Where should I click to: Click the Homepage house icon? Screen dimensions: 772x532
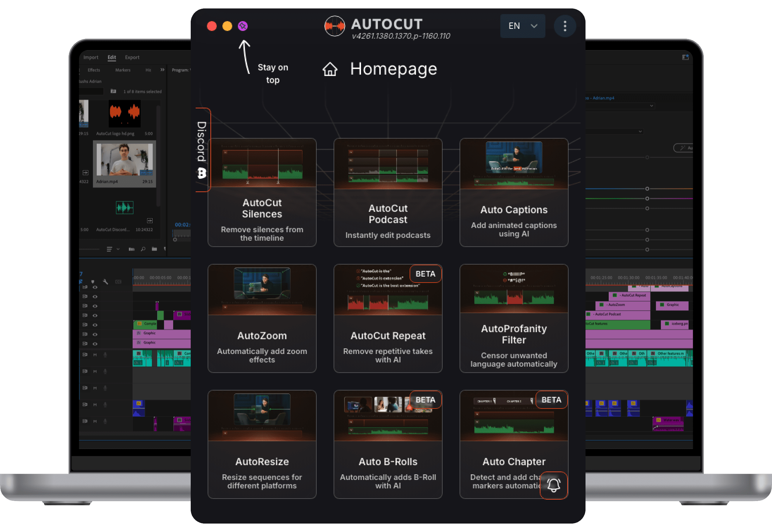[330, 69]
